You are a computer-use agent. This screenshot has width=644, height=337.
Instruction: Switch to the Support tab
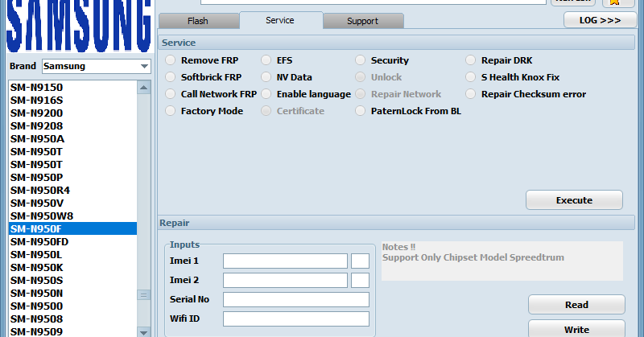[363, 21]
